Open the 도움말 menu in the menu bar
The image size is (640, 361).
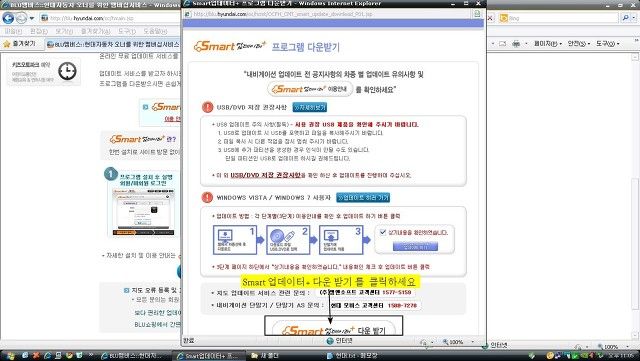click(x=155, y=31)
